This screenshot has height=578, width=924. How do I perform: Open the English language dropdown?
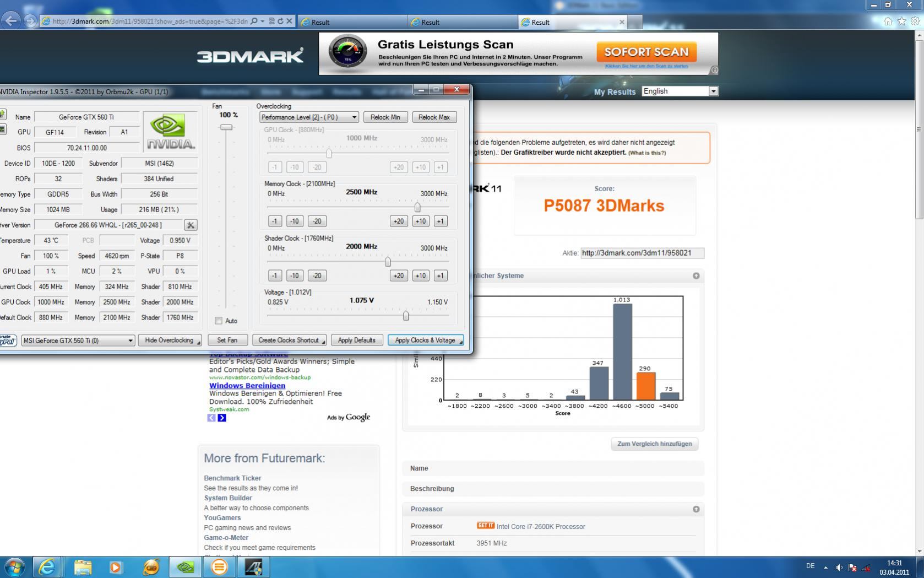(x=680, y=91)
